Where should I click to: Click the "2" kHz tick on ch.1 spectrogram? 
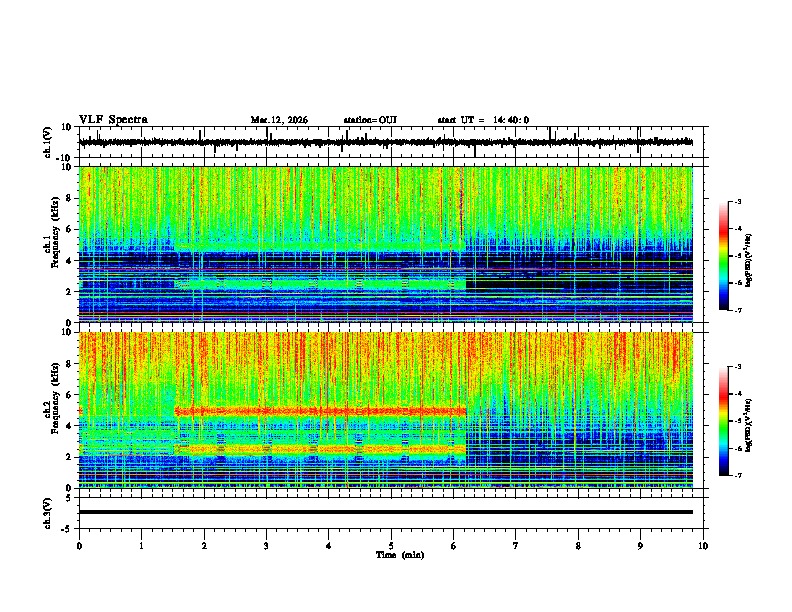70,292
